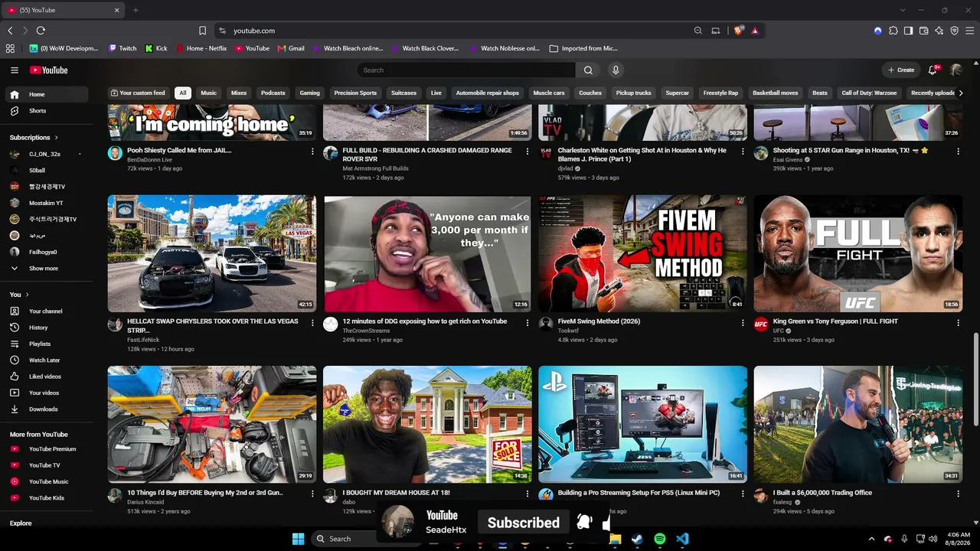980x551 pixels.
Task: Click the browser address bar URL
Action: coord(254,31)
